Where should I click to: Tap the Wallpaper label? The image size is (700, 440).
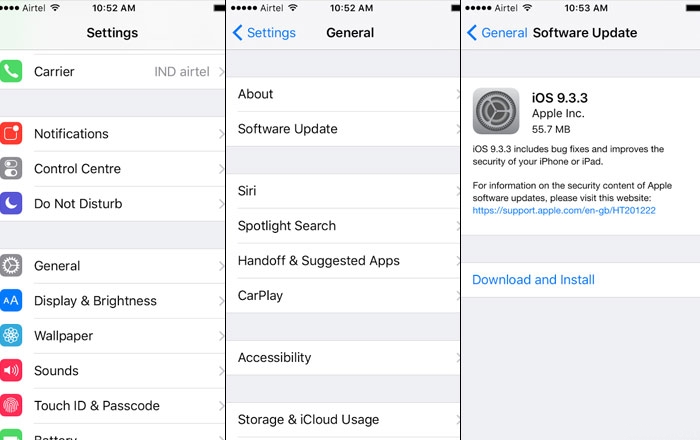(x=63, y=336)
